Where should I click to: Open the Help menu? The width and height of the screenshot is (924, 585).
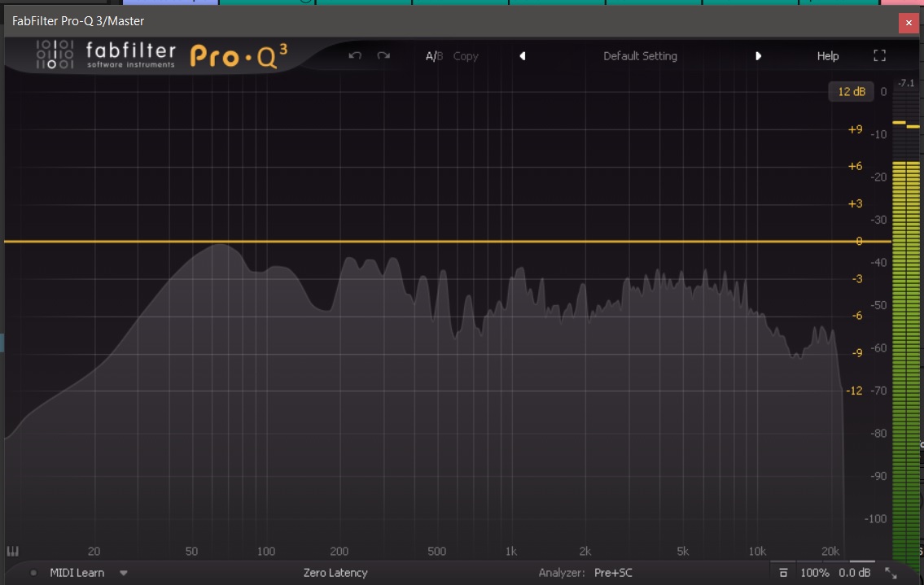point(827,56)
